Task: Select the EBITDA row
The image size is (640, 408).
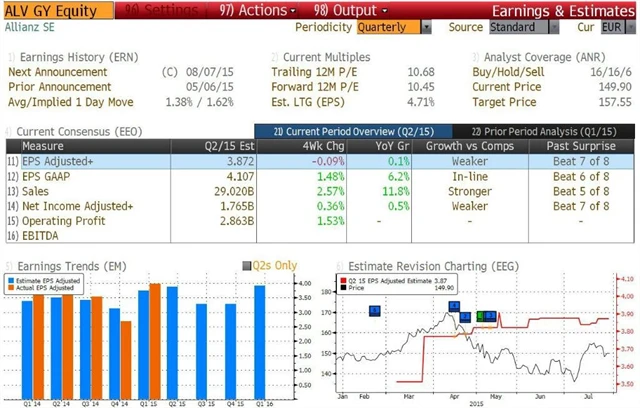Action: click(x=320, y=236)
